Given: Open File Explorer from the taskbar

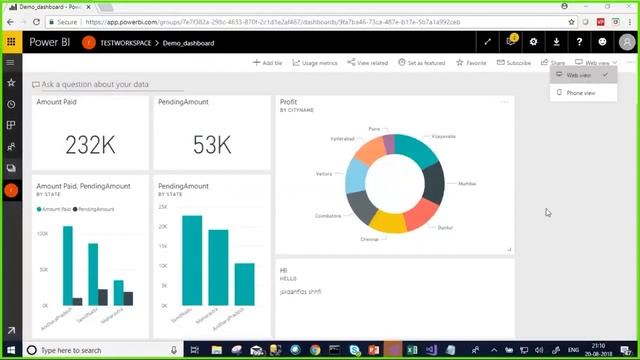Looking at the screenshot, I should (217, 350).
